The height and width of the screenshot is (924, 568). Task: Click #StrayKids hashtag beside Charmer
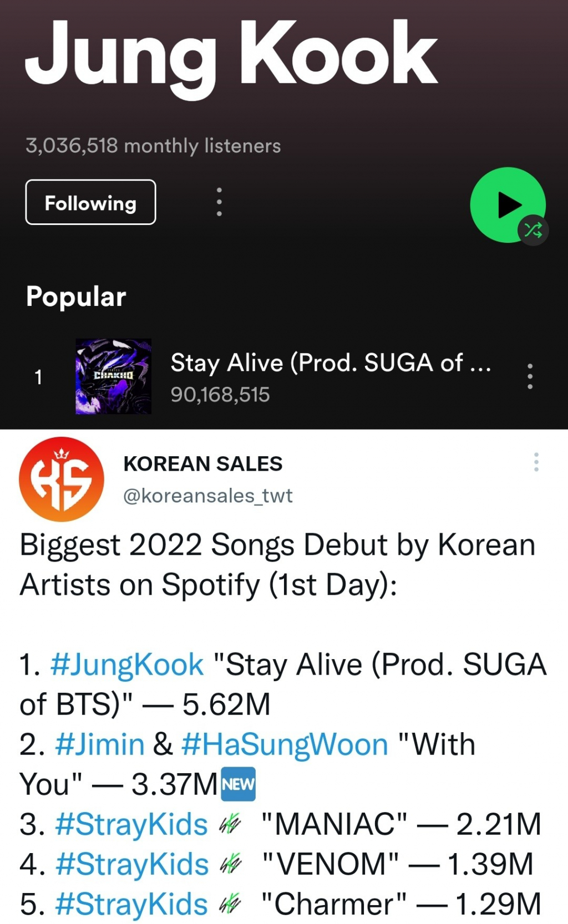click(x=131, y=903)
